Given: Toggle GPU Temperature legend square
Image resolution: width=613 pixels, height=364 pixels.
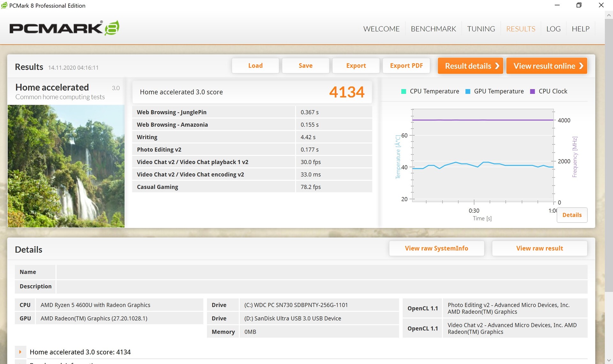Looking at the screenshot, I should (468, 92).
